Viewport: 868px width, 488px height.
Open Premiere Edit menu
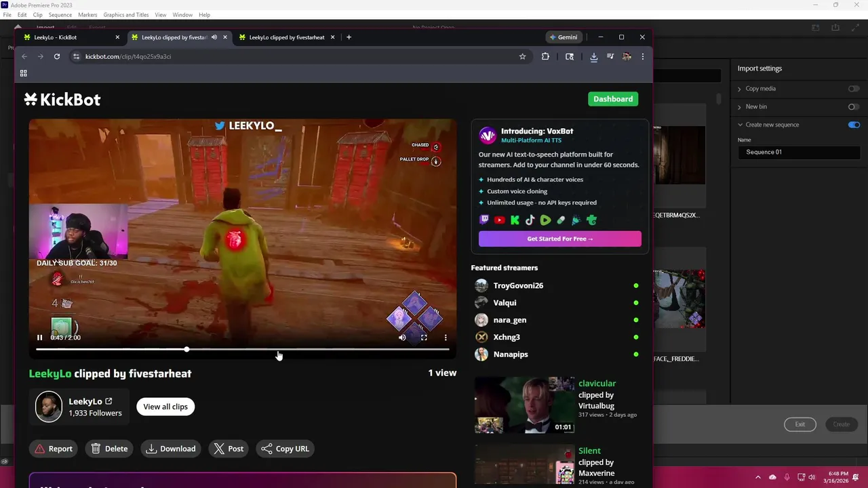22,14
